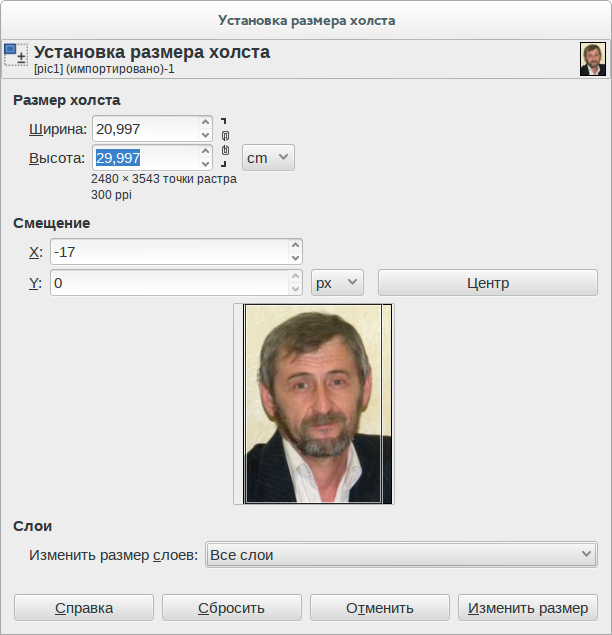This screenshot has width=612, height=635.
Task: Increase Y offset with up arrow
Action: 295,276
